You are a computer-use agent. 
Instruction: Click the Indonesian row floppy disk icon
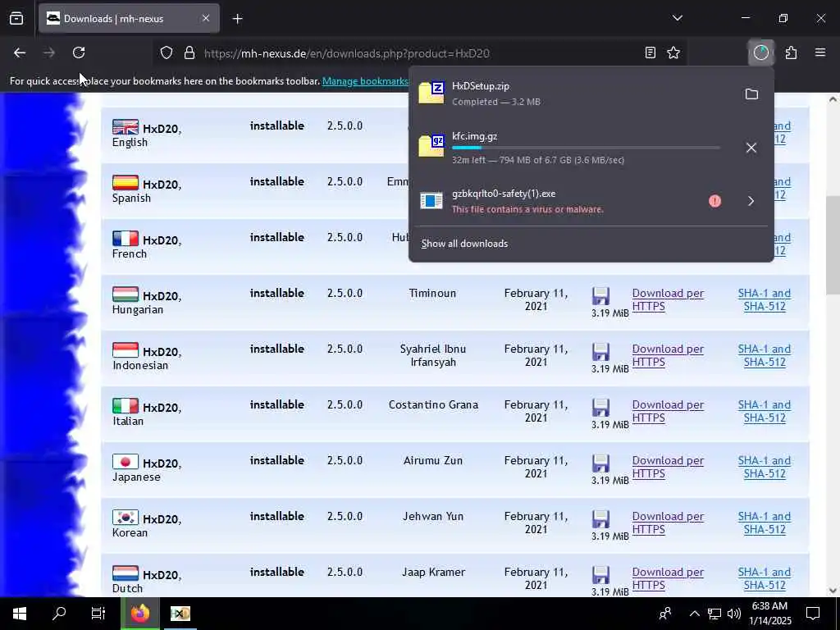coord(600,351)
